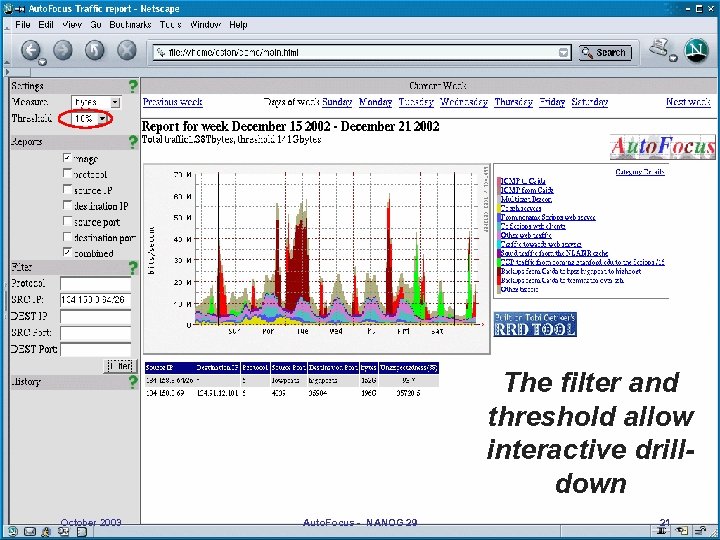720x540 pixels.
Task: Go to the Previous week link
Action: click(x=173, y=102)
